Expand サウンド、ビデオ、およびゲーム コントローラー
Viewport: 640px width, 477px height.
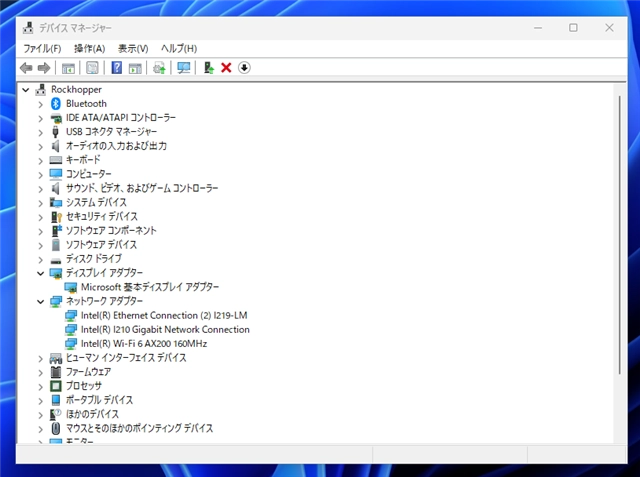pyautogui.click(x=40, y=189)
